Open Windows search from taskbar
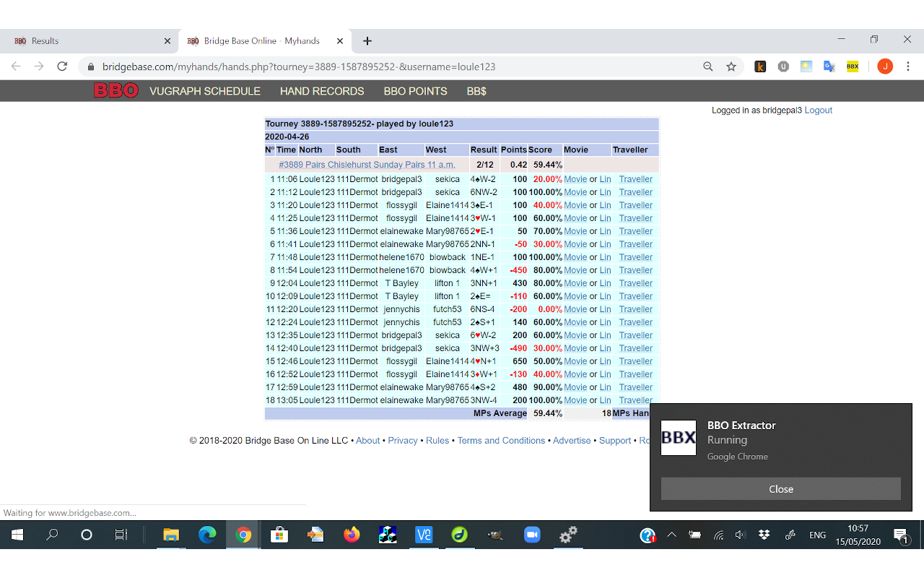 (52, 535)
